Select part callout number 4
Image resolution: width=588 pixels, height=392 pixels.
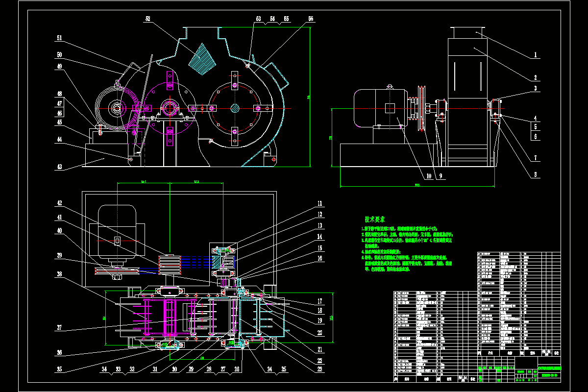tap(536, 118)
